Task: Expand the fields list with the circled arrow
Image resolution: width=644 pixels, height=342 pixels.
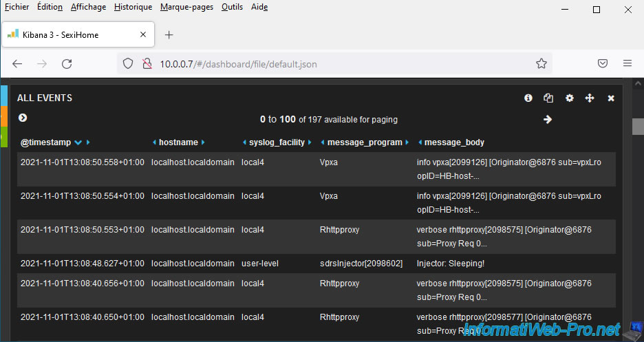Action: 23,118
